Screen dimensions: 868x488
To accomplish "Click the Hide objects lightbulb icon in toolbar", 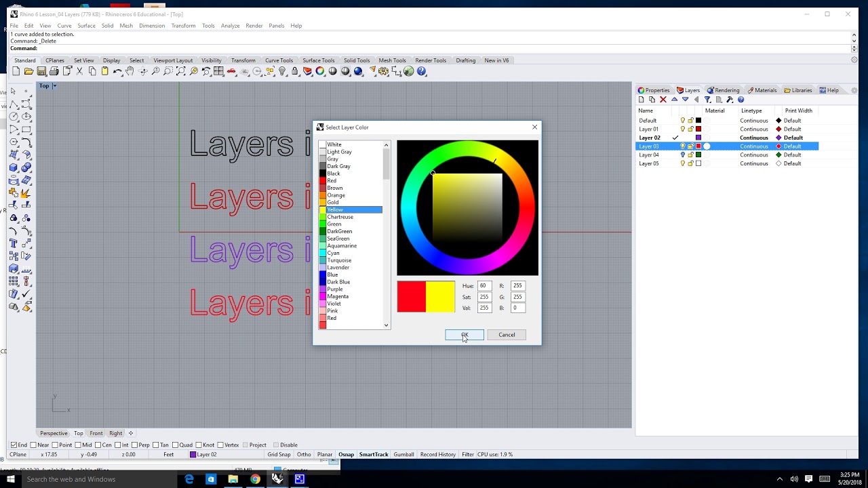I will click(282, 71).
